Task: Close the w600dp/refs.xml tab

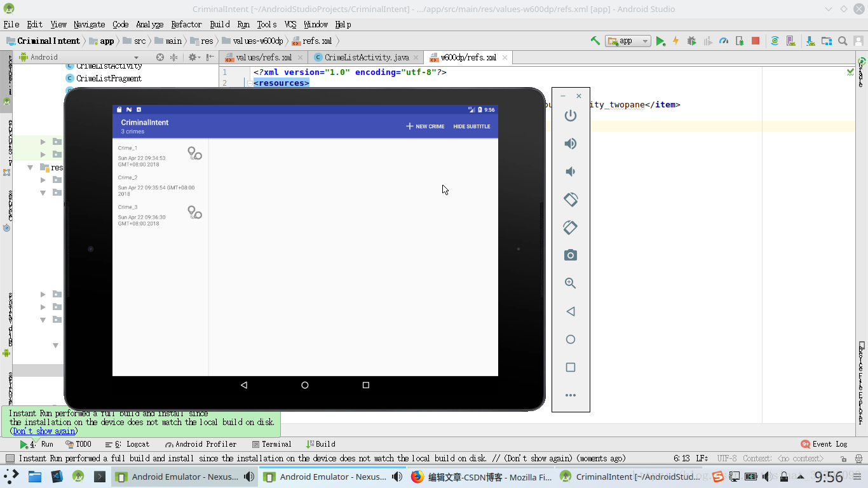Action: pyautogui.click(x=505, y=57)
